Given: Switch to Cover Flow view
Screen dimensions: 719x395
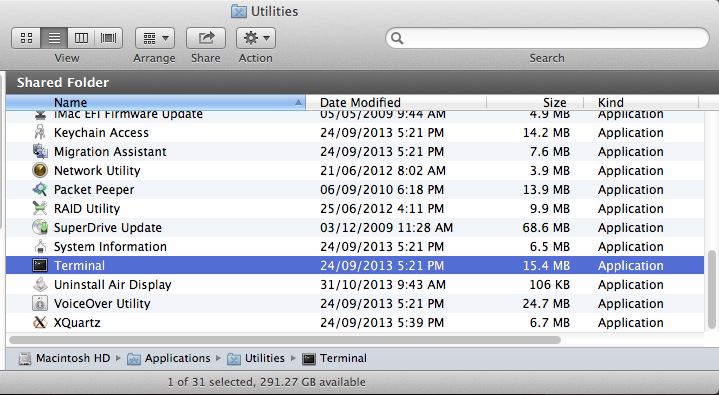Looking at the screenshot, I should click(x=109, y=38).
